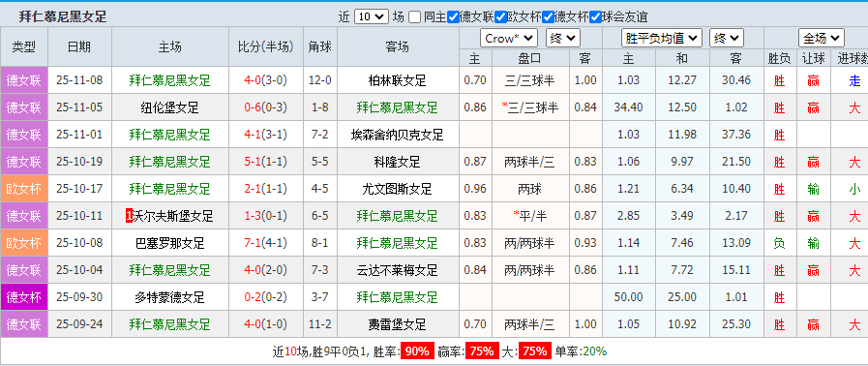
Task: Click the *平/半 handicap cell
Action: (529, 217)
